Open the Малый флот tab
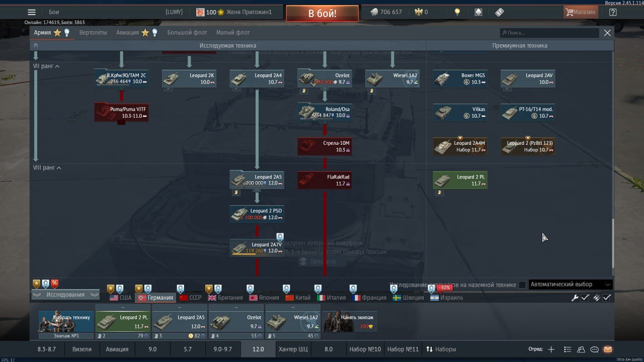Viewport: 644px width, 362px height. point(233,33)
